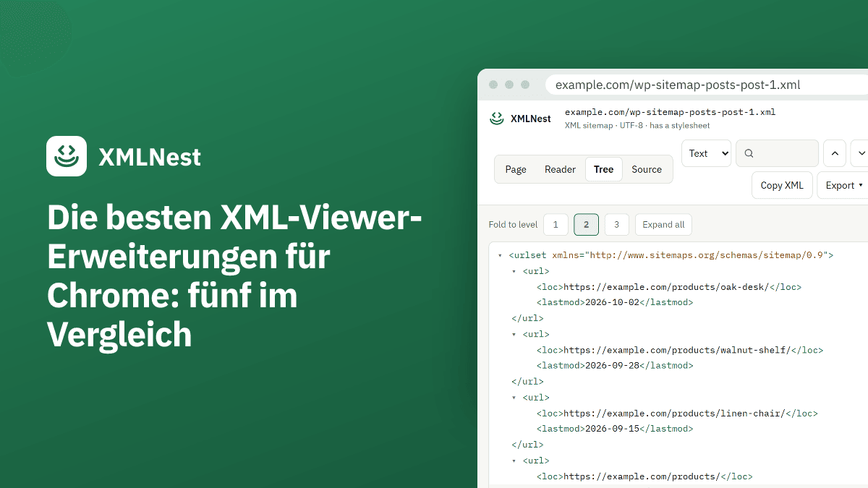The image size is (868, 488).
Task: Click the Copy XML button
Action: [x=782, y=185]
